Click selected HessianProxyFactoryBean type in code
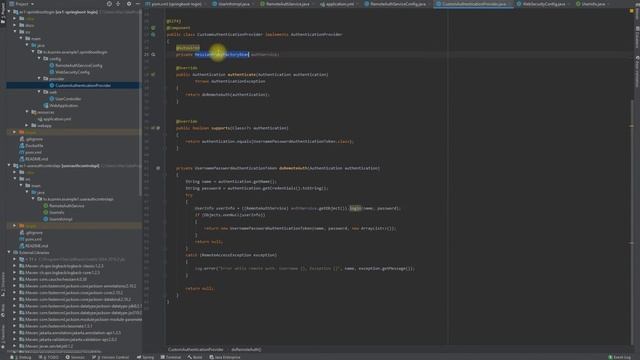Viewport: 640px width, 360px height. point(221,54)
